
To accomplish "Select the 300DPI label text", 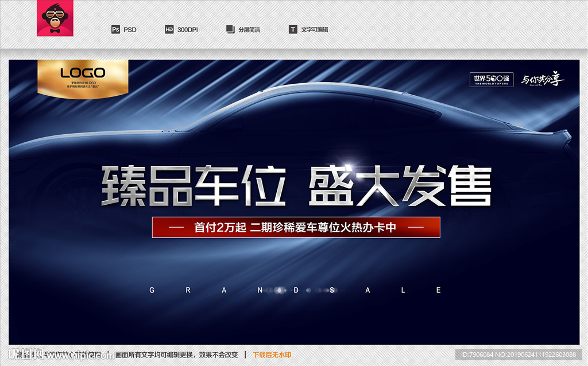I will click(x=188, y=30).
